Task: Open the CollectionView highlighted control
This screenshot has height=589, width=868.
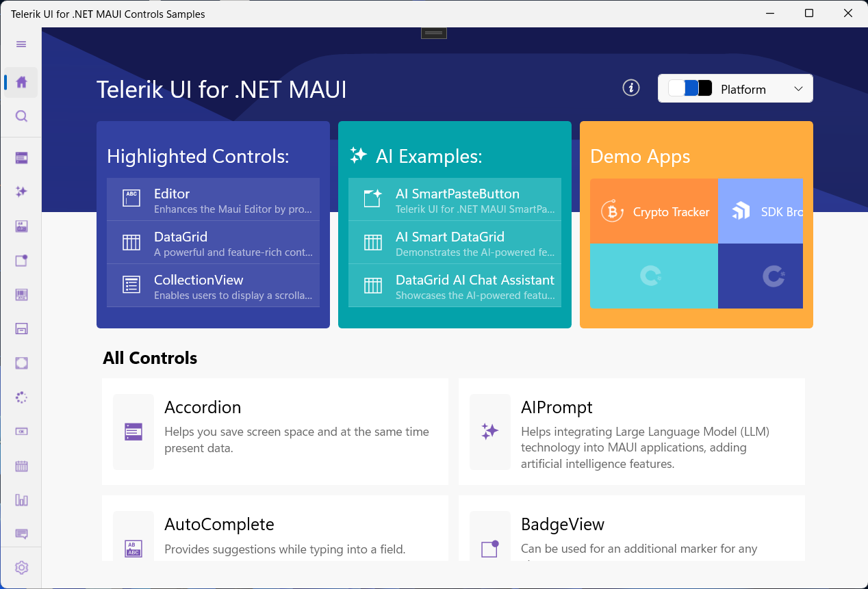Action: point(213,285)
